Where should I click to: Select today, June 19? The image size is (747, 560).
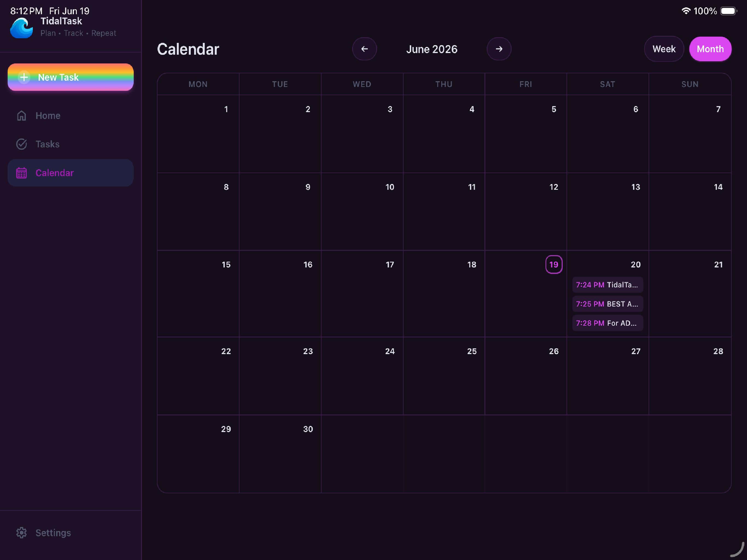[554, 264]
